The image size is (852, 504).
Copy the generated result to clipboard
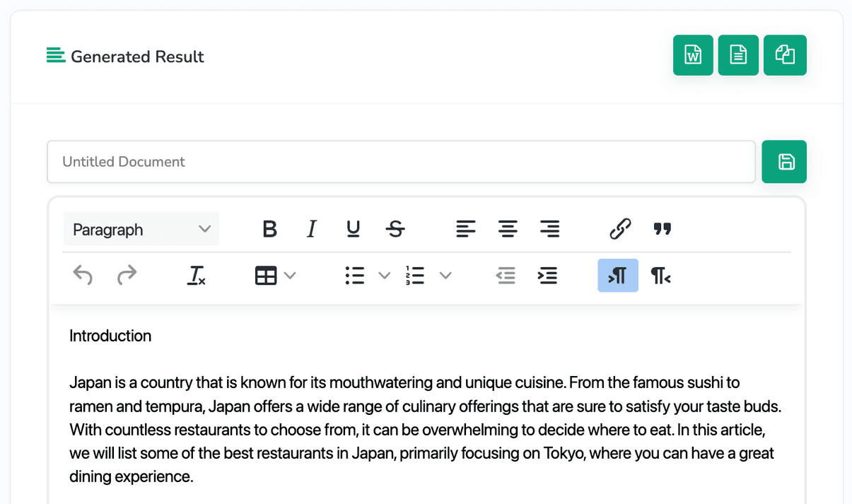tap(785, 55)
